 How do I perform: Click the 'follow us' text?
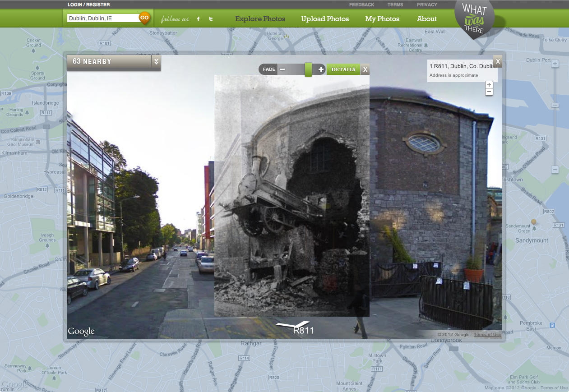pos(175,19)
